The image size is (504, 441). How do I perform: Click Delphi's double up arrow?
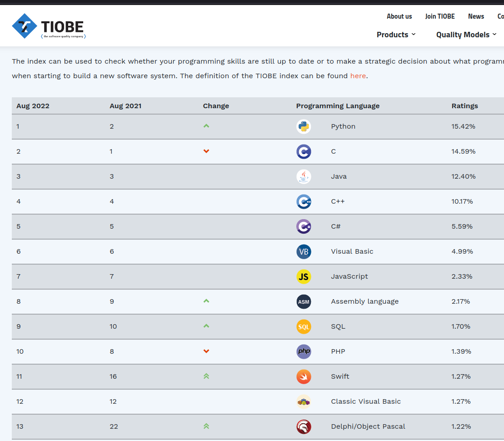206,426
